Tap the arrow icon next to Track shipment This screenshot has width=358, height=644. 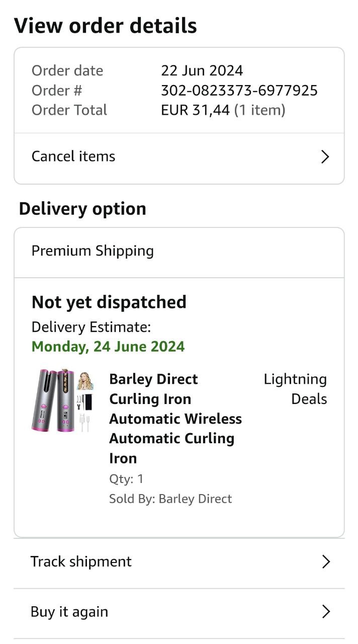pos(326,561)
